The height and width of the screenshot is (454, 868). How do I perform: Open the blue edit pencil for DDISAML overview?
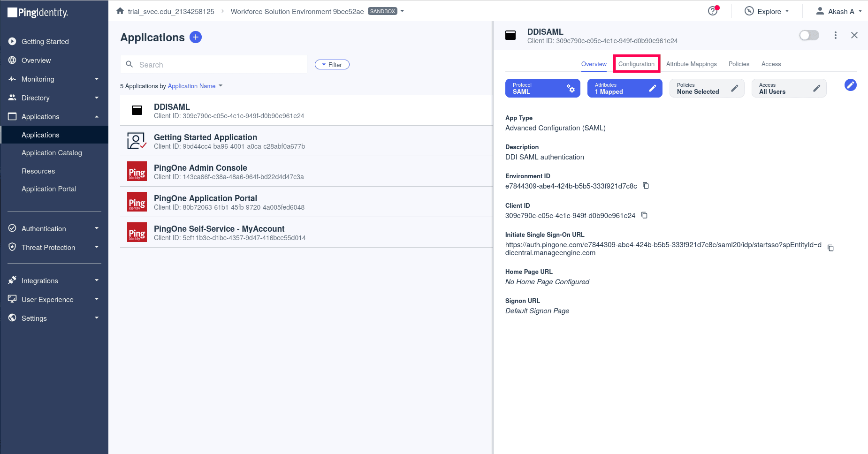point(851,85)
